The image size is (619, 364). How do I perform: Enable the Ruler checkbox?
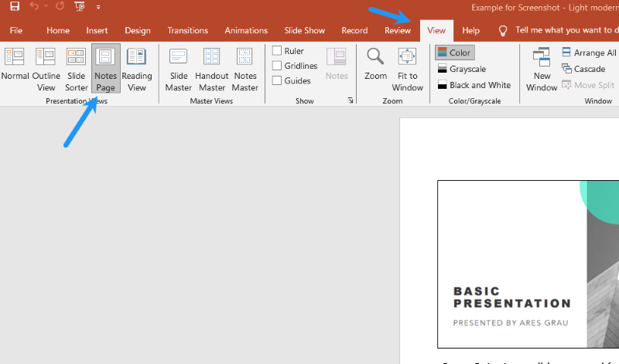(x=277, y=50)
